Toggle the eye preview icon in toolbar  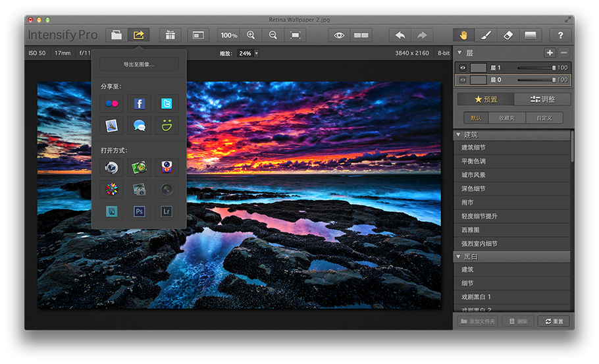[339, 35]
